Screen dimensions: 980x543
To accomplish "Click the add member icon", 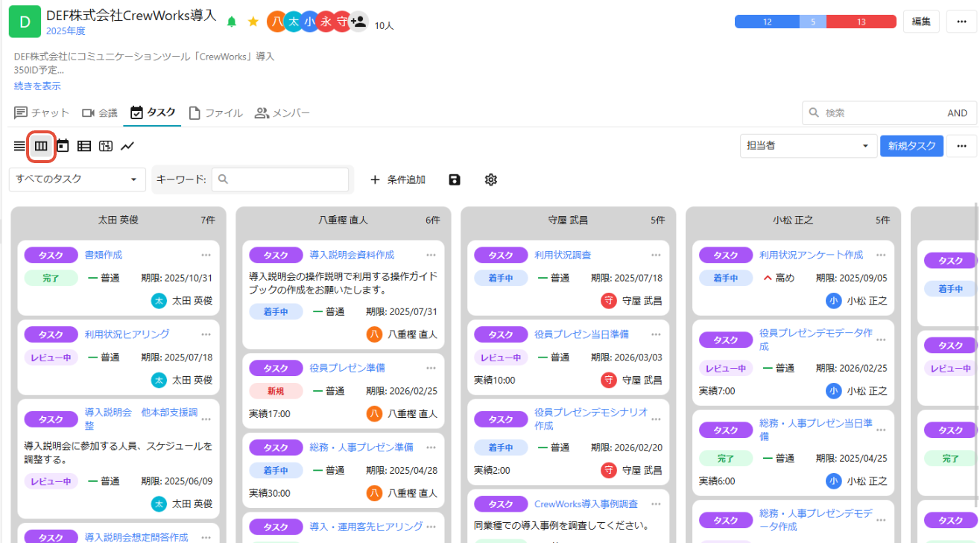I will [x=358, y=22].
